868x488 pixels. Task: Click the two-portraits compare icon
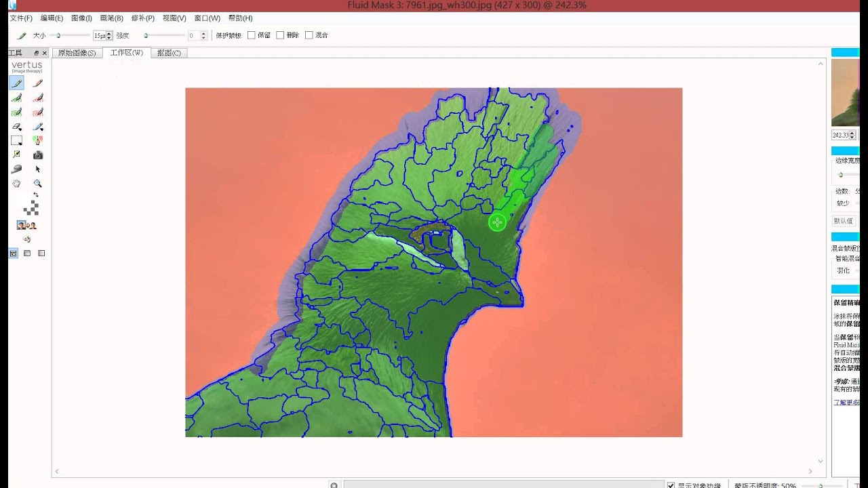pos(27,225)
